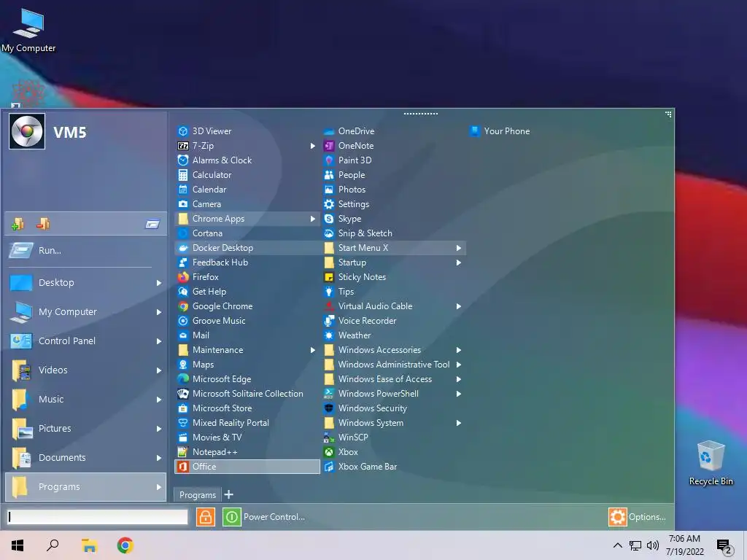Open the Weather app entry
This screenshot has width=747, height=560.
(x=347, y=335)
